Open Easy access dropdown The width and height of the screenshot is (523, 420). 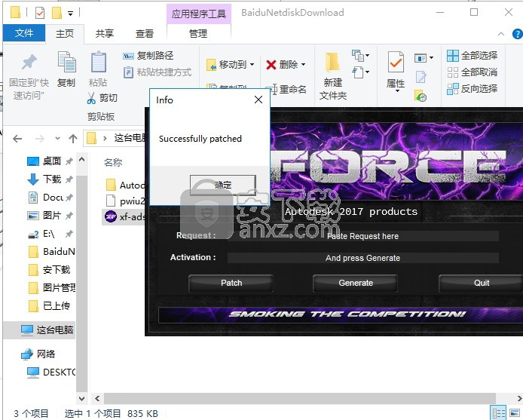pyautogui.click(x=360, y=72)
